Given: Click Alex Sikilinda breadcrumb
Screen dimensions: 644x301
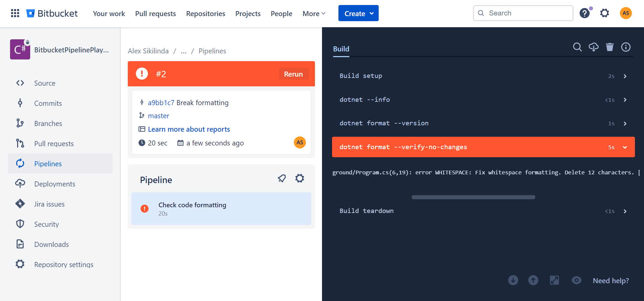Looking at the screenshot, I should [x=148, y=51].
